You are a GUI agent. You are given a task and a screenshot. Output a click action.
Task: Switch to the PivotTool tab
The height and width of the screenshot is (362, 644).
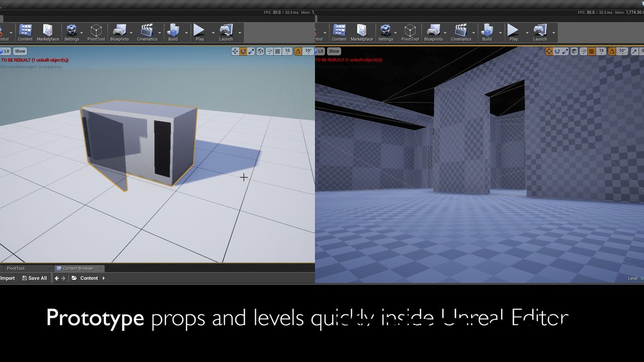(x=16, y=268)
